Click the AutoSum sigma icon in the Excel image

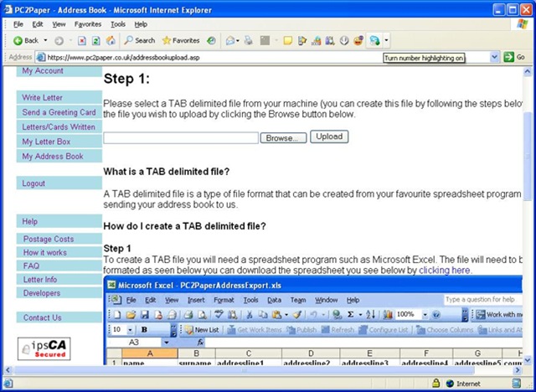point(350,314)
